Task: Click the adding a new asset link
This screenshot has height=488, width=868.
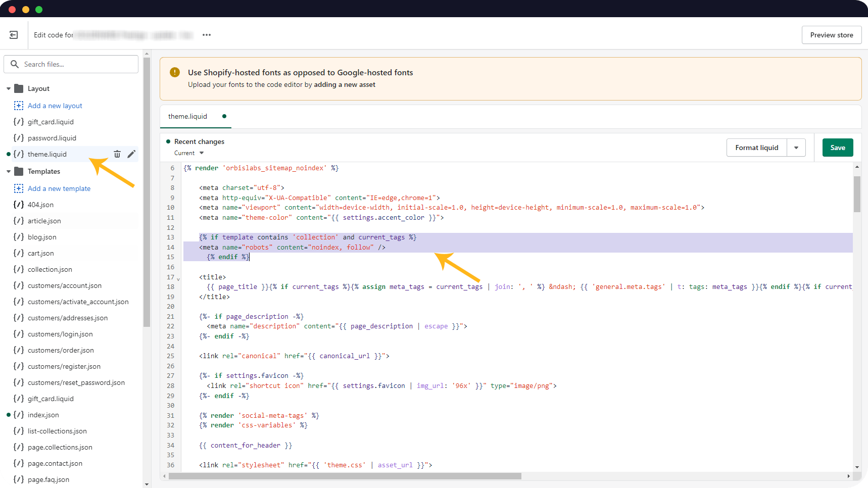Action: tap(345, 84)
